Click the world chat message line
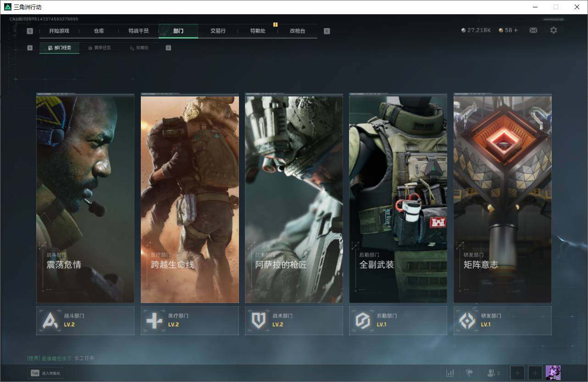 tap(61, 358)
